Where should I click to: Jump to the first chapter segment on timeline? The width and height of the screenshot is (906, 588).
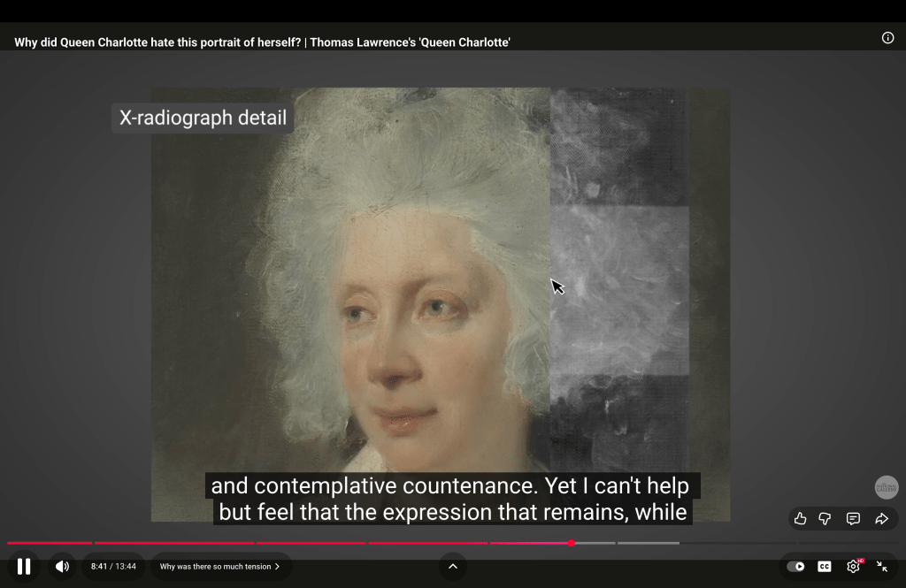pos(49,543)
